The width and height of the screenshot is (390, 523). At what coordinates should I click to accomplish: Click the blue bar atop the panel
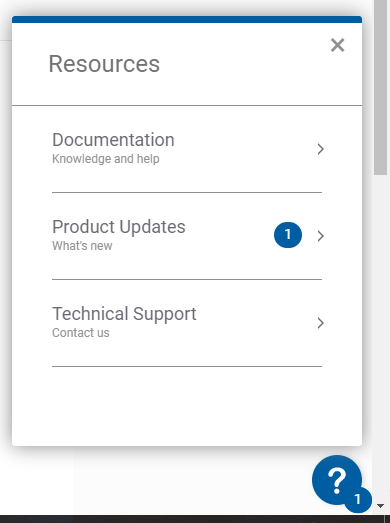point(187,19)
